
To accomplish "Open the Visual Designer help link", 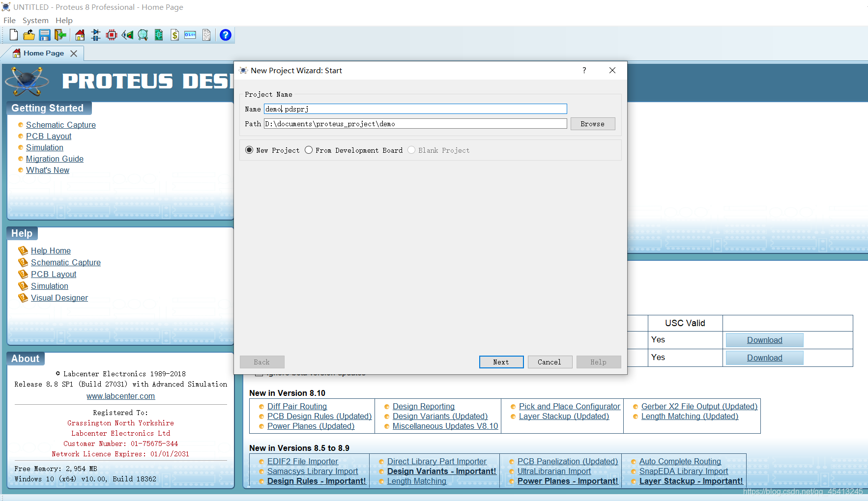I will (x=59, y=298).
